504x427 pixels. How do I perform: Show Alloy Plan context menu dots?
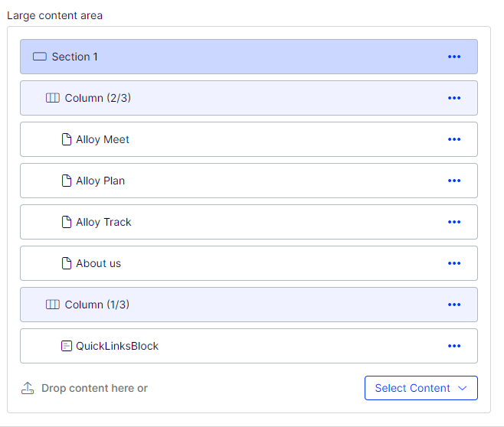point(454,181)
